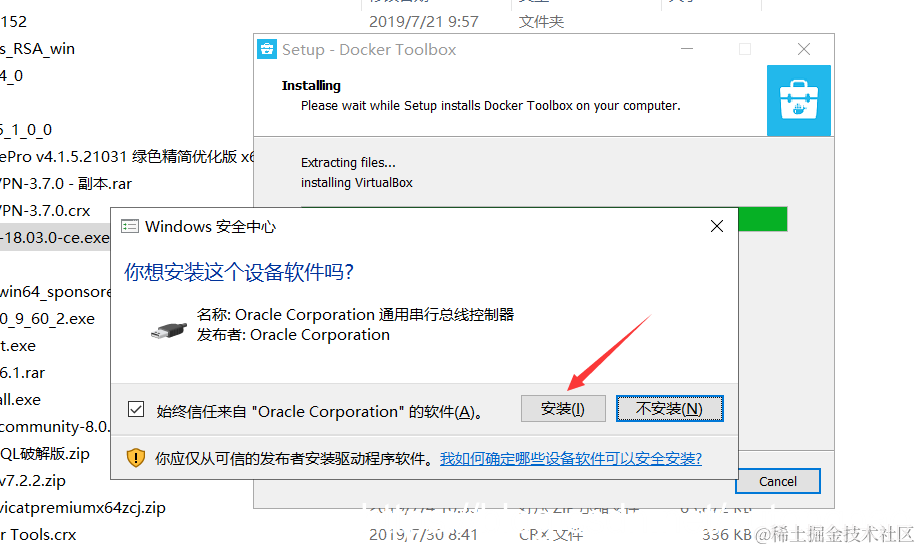Select the QL破解版.zip file
Viewport: 921px width, 551px height.
tap(45, 453)
